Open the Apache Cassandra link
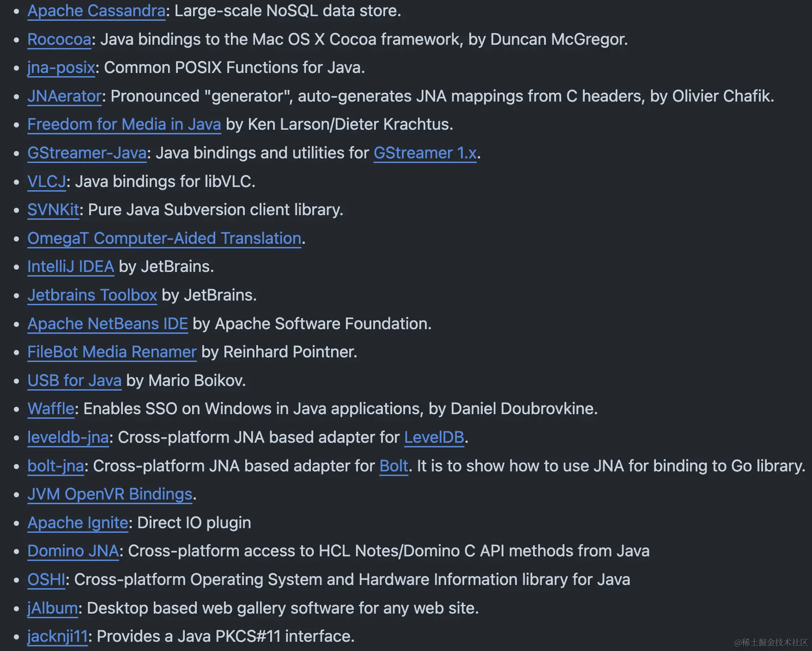 coord(97,11)
